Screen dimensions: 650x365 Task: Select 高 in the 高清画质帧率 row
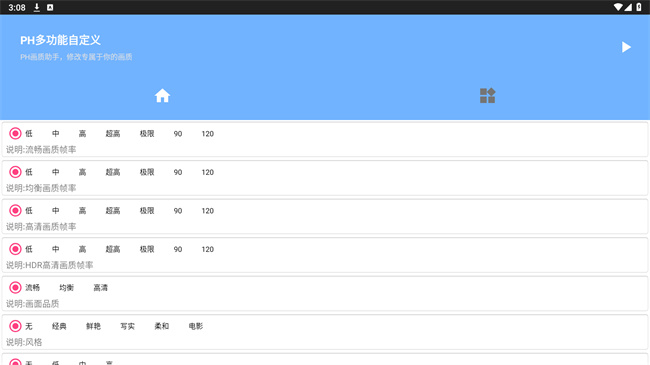[x=82, y=211]
